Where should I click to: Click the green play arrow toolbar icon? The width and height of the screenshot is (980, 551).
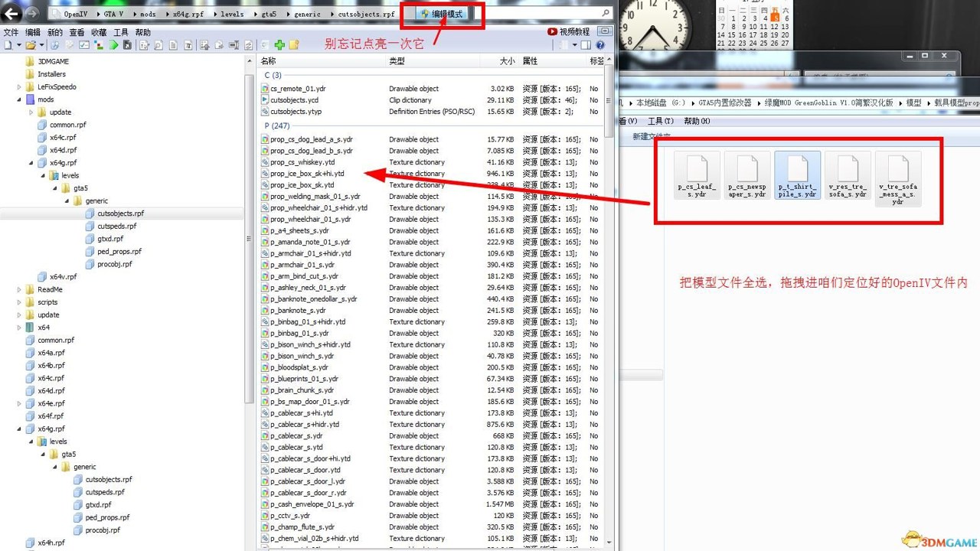click(114, 45)
